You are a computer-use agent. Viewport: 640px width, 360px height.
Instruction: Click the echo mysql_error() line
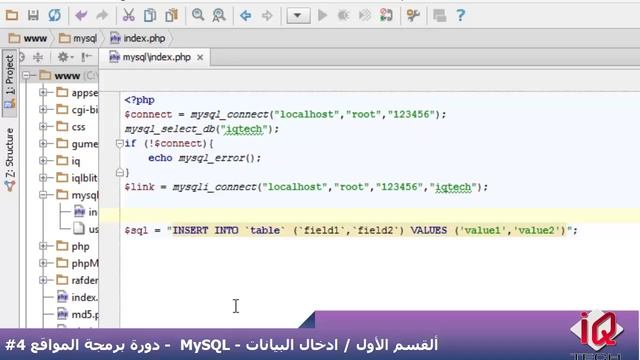pyautogui.click(x=204, y=158)
